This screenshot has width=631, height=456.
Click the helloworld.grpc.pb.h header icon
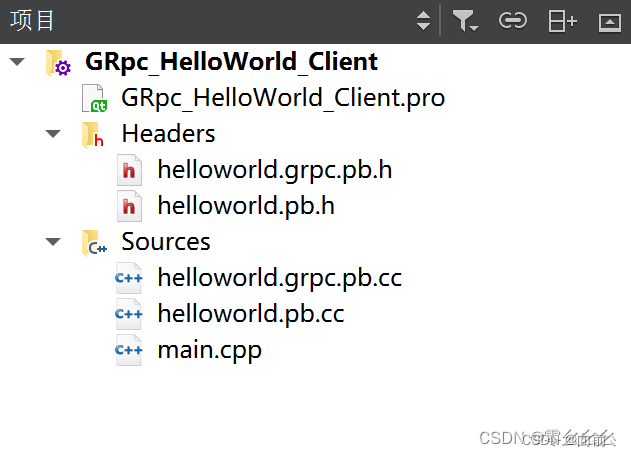(x=129, y=170)
